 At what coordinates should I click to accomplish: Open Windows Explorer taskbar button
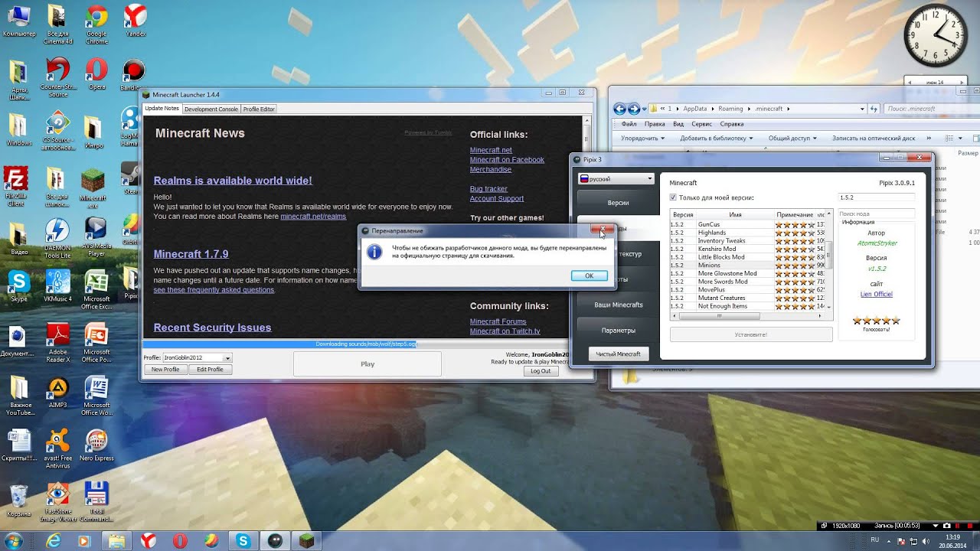[116, 541]
